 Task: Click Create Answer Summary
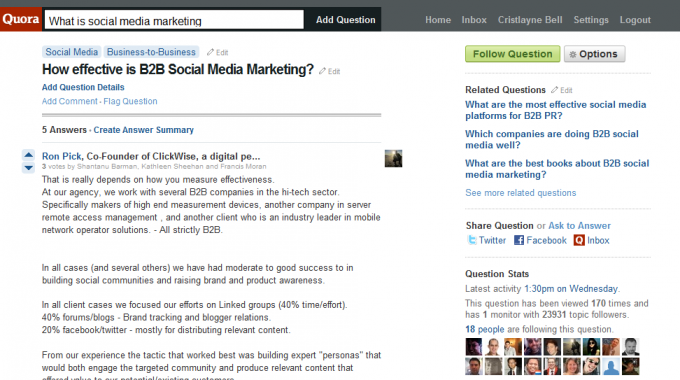coord(144,130)
